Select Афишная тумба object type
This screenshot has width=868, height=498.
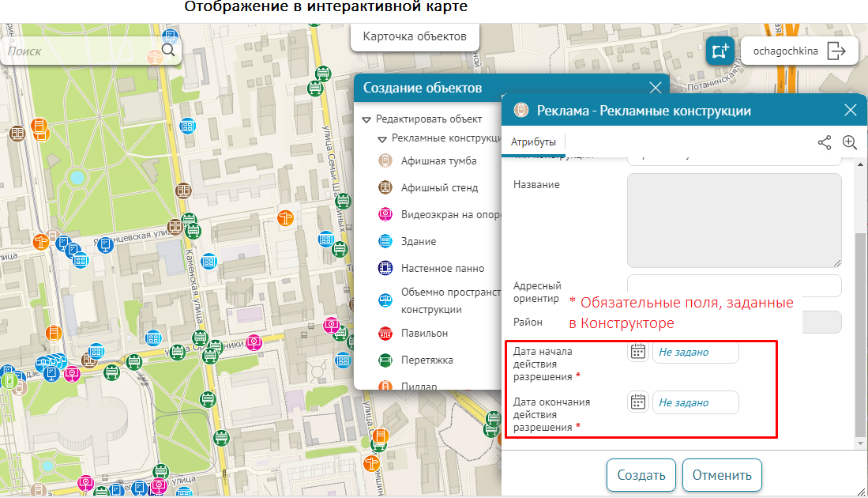click(x=438, y=160)
